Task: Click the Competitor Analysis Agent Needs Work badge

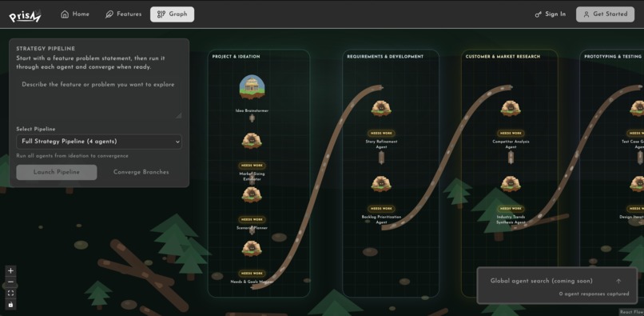Action: [511, 134]
